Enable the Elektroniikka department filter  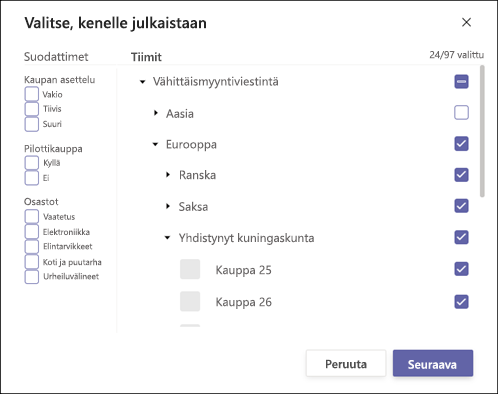(32, 232)
